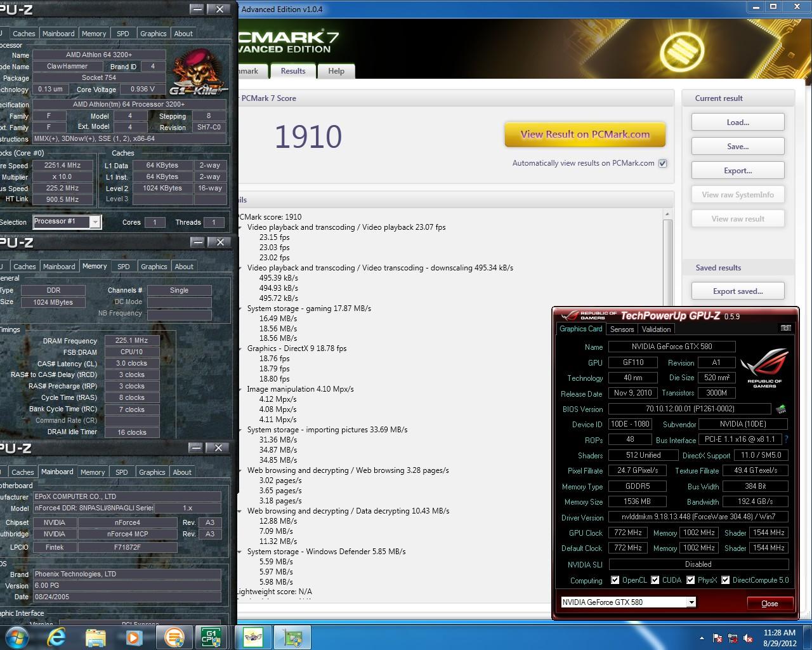Click the winged-mask icon on the taskbar
The height and width of the screenshot is (650, 812).
point(253,637)
